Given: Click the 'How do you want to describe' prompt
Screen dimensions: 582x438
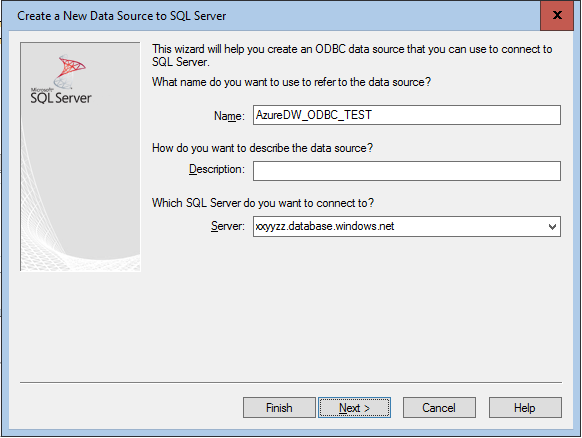Looking at the screenshot, I should point(262,148).
